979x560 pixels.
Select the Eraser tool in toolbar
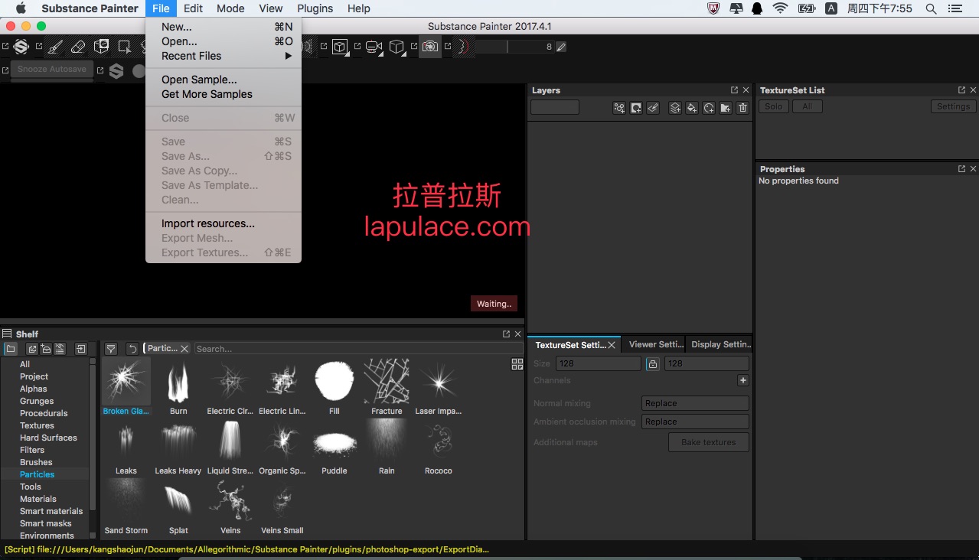coord(78,47)
